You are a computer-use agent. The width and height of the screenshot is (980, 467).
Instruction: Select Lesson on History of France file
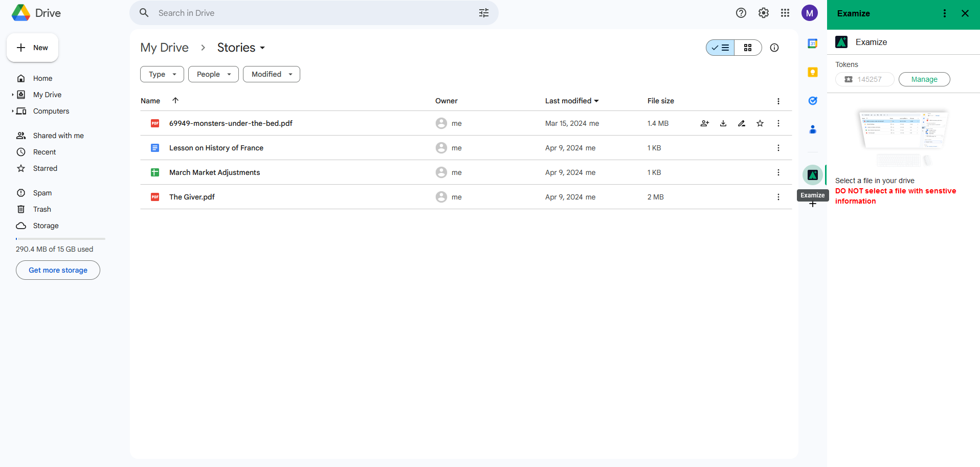[216, 148]
